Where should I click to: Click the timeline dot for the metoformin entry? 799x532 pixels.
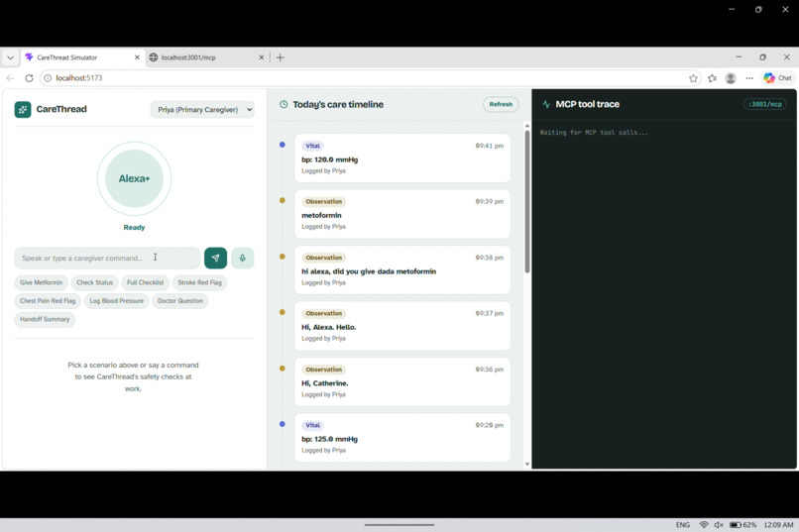(x=283, y=200)
